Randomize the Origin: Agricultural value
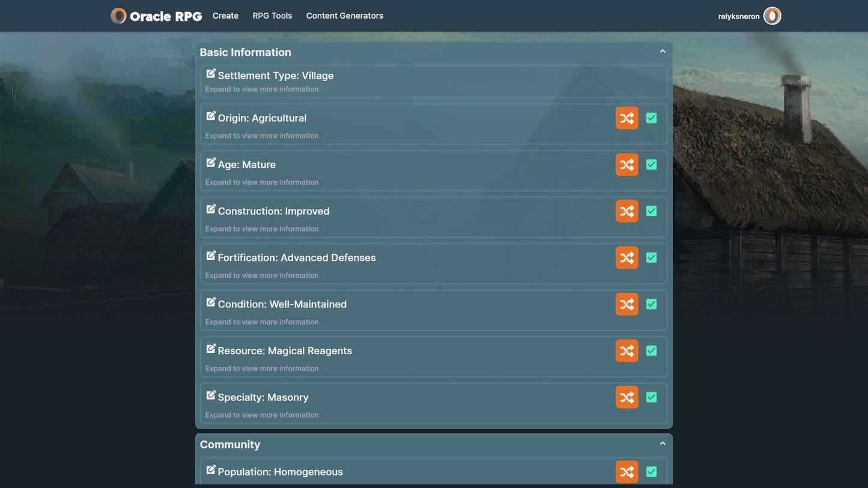868x488 pixels. (627, 118)
